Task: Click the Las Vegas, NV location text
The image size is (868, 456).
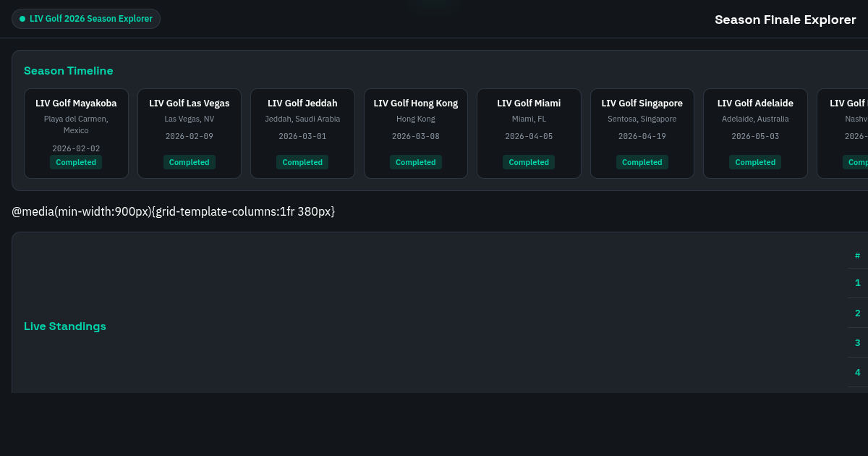Action: click(x=190, y=119)
